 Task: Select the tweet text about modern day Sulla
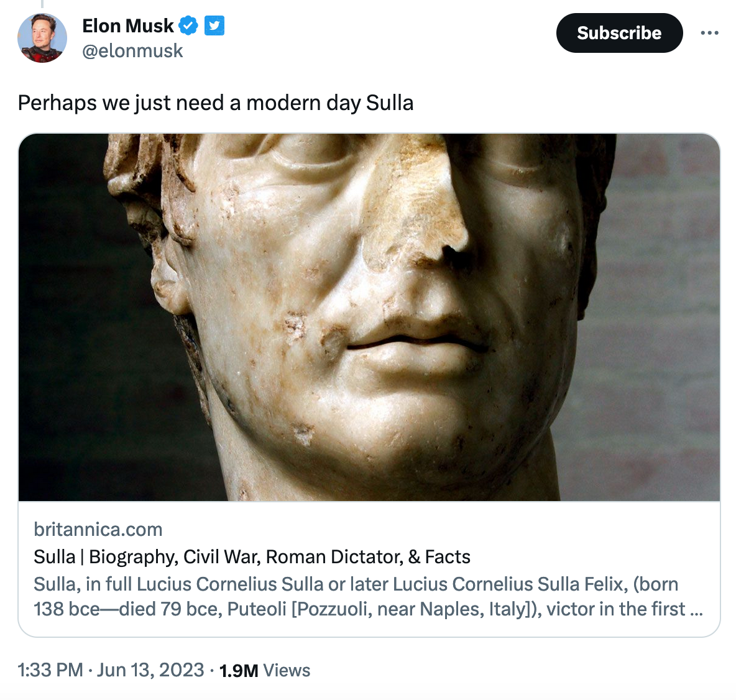click(x=216, y=103)
